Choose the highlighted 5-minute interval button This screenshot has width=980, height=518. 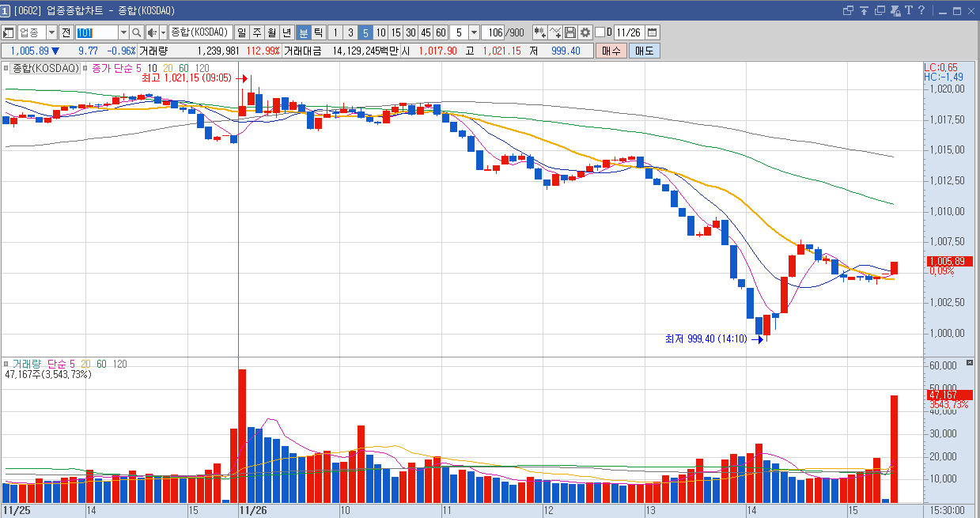click(x=365, y=32)
